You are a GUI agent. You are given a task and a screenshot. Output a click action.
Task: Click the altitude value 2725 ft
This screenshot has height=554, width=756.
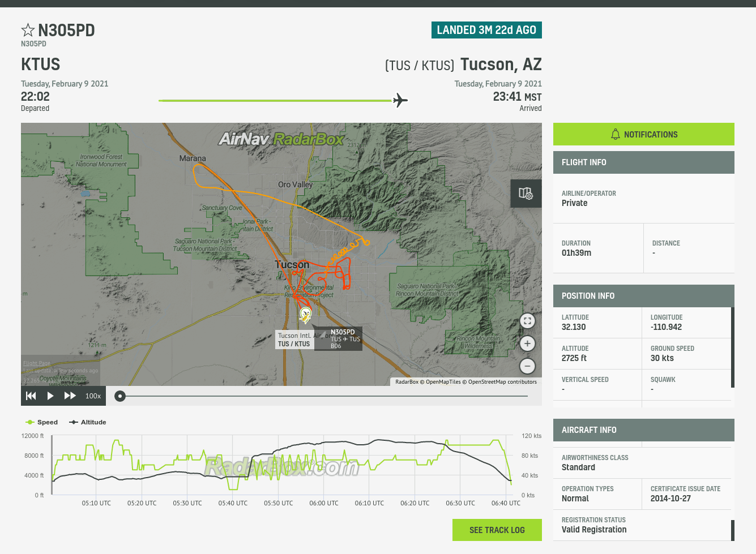coord(574,358)
